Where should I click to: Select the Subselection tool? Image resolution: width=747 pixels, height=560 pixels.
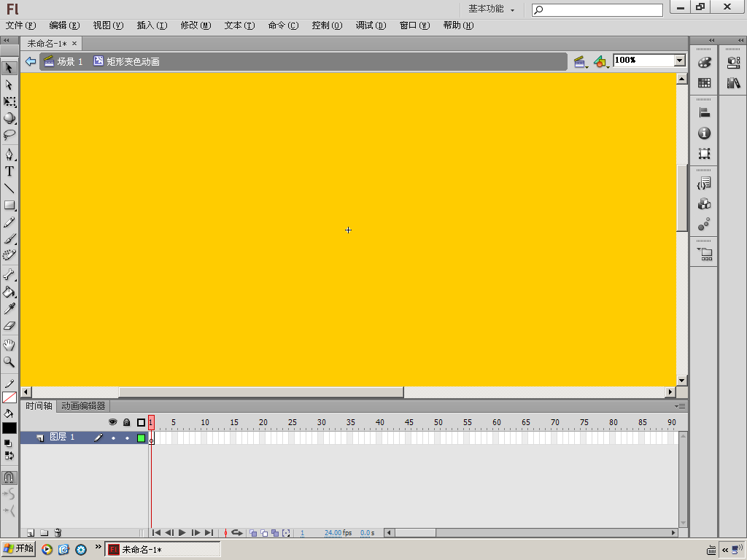point(9,85)
